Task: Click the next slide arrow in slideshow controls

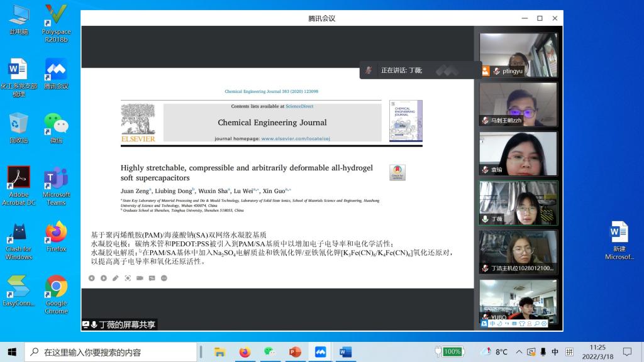Action: pos(104,278)
